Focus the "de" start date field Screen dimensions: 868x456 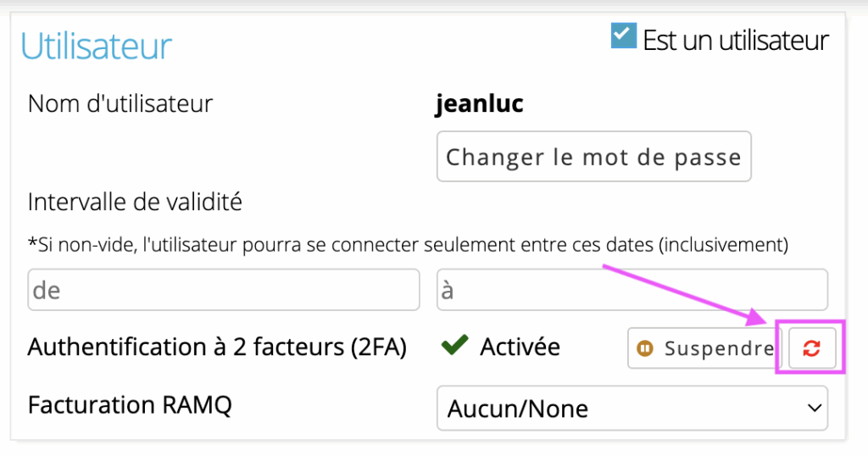click(224, 290)
